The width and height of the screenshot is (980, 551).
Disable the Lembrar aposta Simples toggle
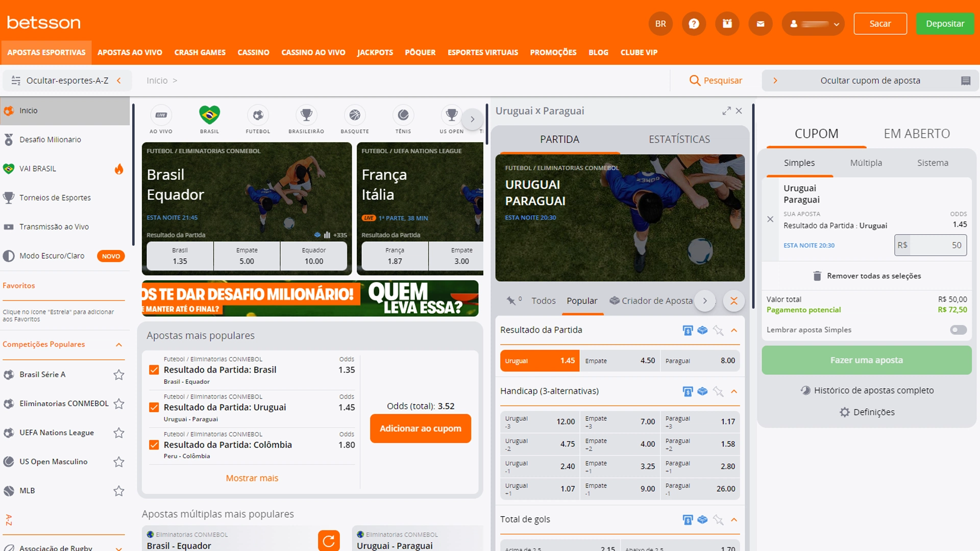(x=958, y=330)
